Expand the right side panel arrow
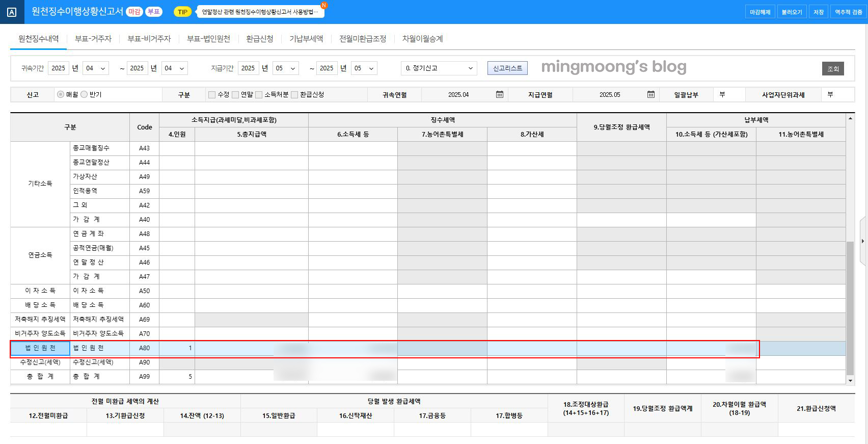The height and width of the screenshot is (444, 868). tap(863, 241)
